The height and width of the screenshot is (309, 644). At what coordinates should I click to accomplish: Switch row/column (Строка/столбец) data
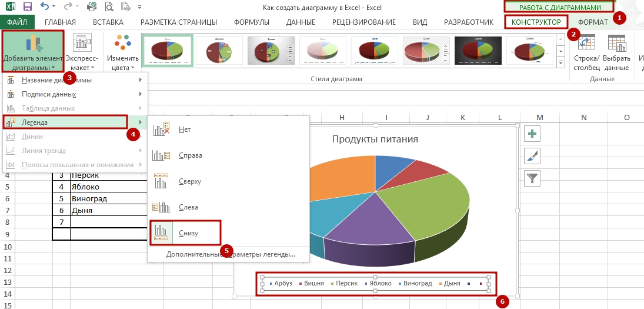(587, 52)
